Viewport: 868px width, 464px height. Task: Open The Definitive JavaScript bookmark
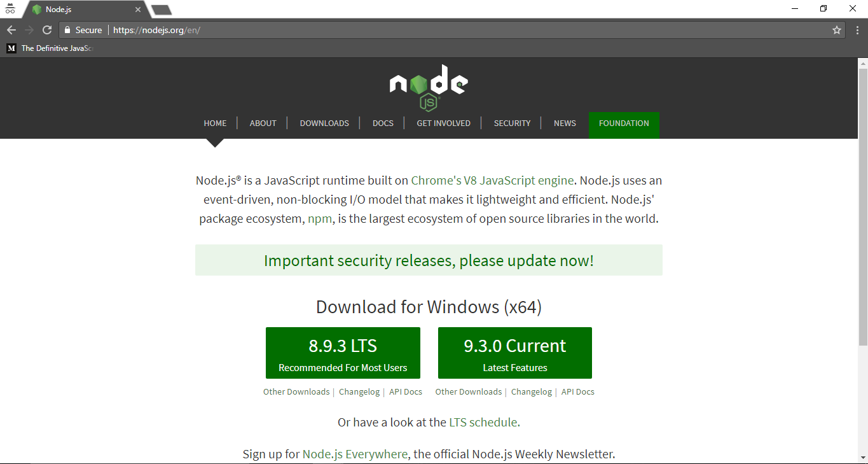click(50, 48)
